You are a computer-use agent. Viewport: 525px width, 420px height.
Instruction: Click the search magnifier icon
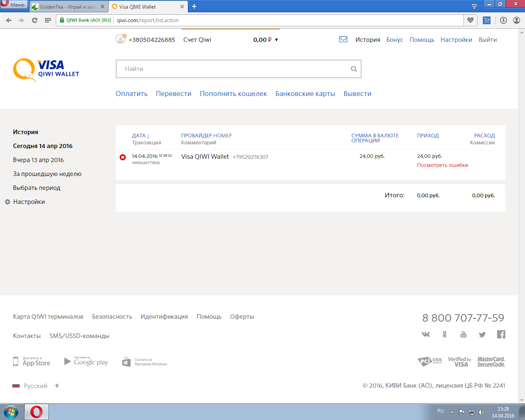click(354, 69)
